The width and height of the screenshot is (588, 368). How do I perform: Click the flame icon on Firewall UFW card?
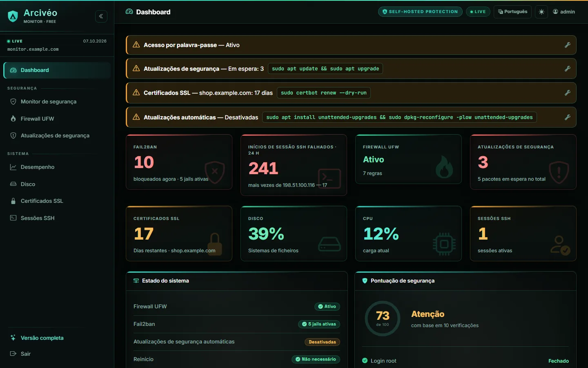point(444,167)
